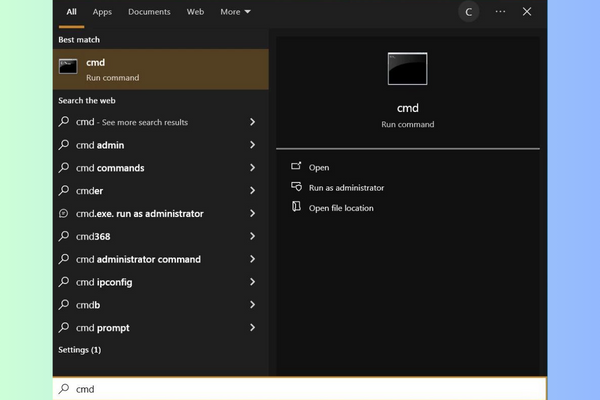The height and width of the screenshot is (400, 600).
Task: Click search icon beside 'cmd commands'
Action: (x=64, y=168)
